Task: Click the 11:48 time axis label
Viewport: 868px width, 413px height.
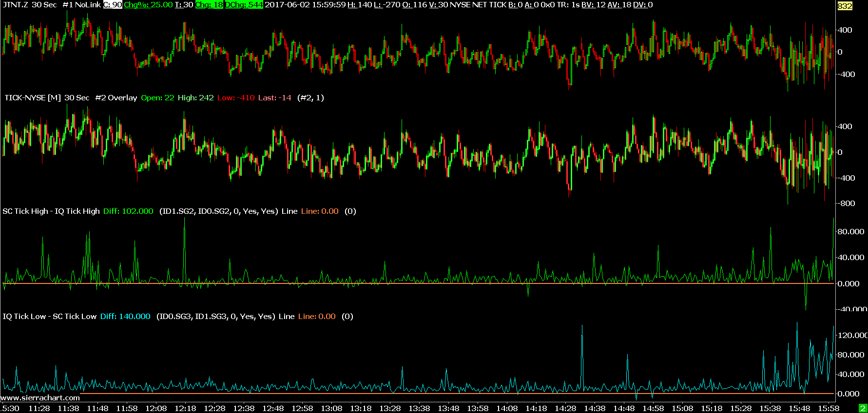Action: tap(97, 409)
